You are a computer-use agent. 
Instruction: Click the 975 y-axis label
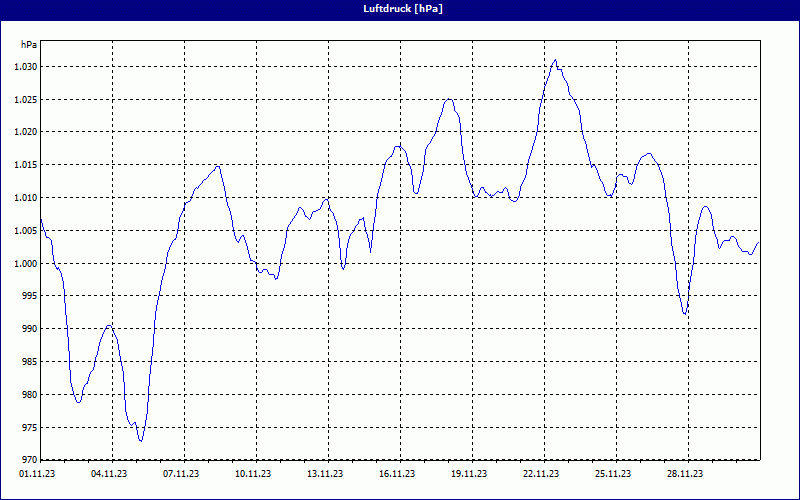point(30,428)
